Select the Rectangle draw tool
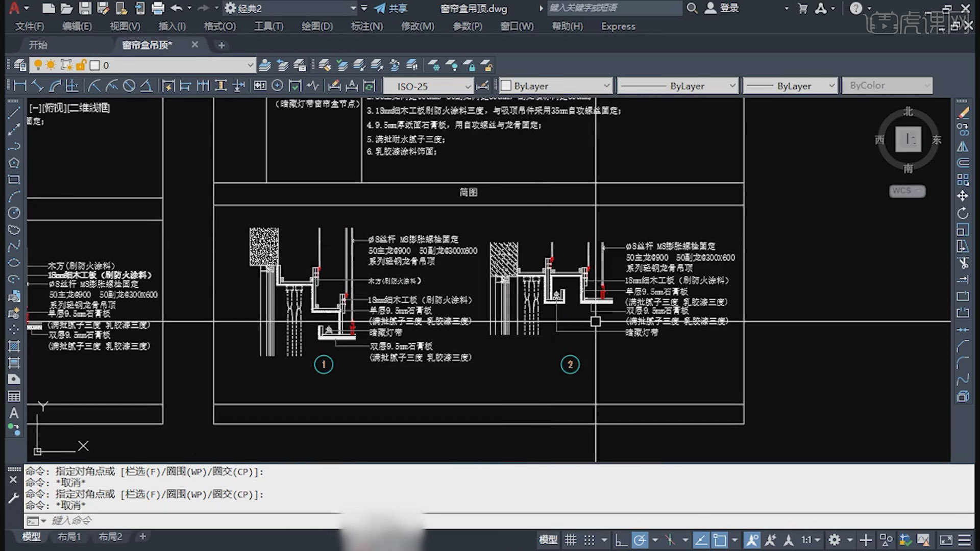Viewport: 980px width, 551px height. pos(14,180)
